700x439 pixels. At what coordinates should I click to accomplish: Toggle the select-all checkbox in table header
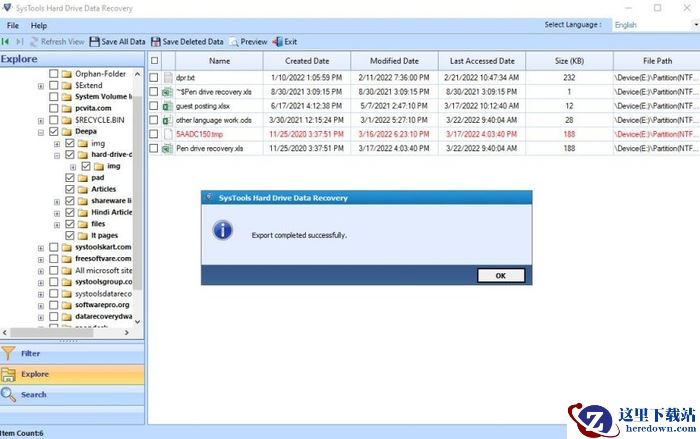(x=154, y=61)
